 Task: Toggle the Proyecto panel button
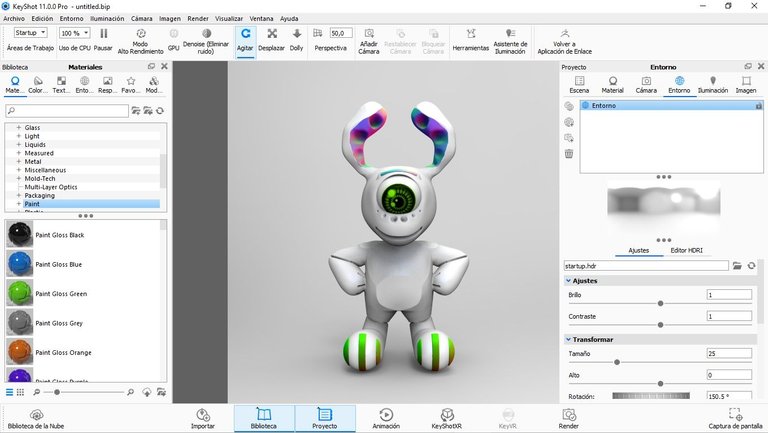(325, 419)
